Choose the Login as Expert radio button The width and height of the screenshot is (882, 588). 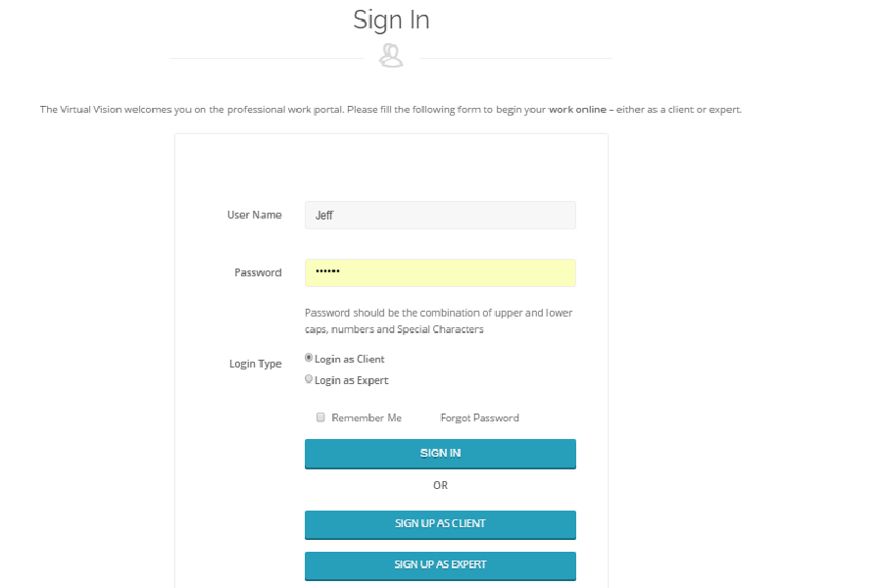coord(310,379)
